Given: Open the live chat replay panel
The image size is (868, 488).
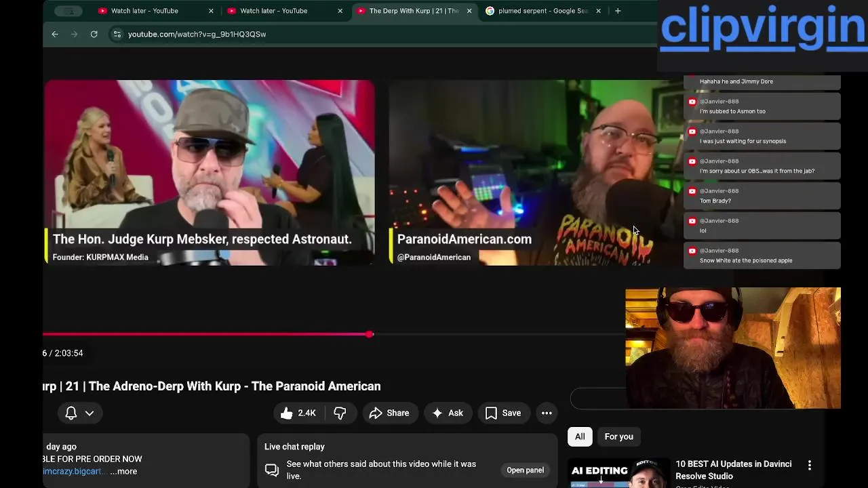Looking at the screenshot, I should pyautogui.click(x=525, y=470).
